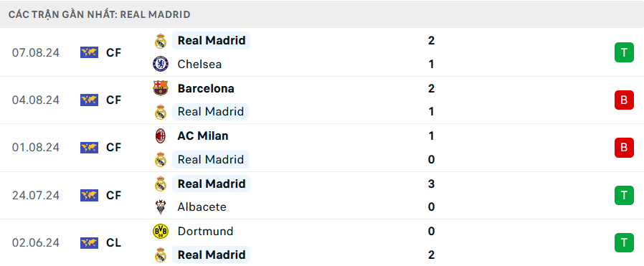Screen dimensions: 644x266
Task: Open the AC Milan team name link
Action: click(203, 136)
